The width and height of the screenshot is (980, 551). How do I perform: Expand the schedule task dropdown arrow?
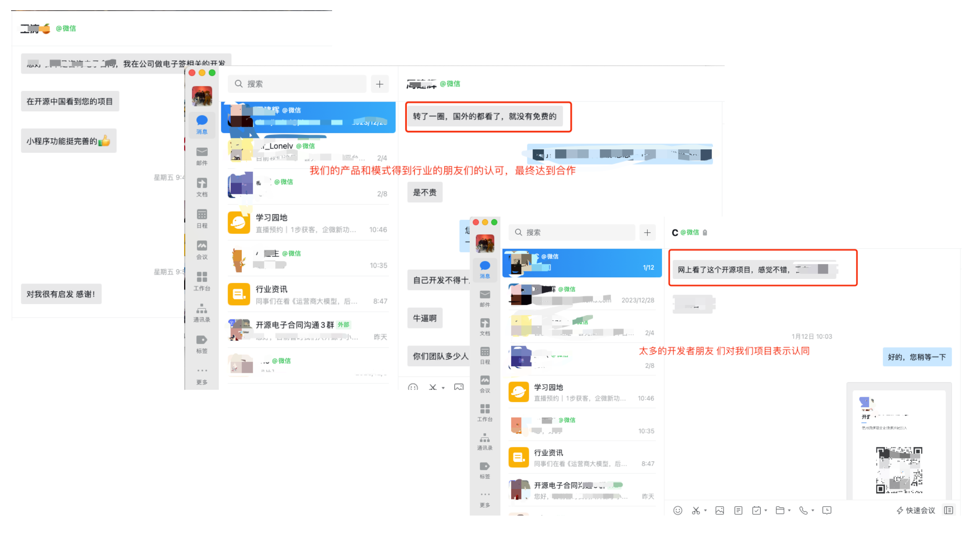(x=766, y=510)
